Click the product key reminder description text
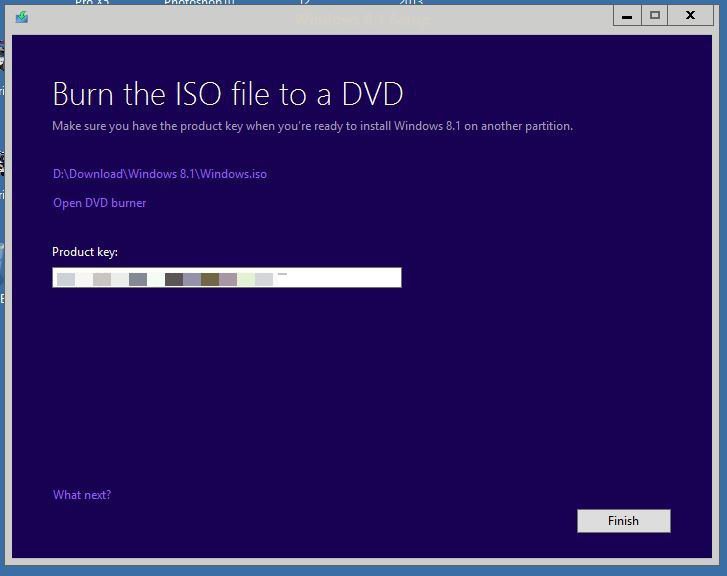The height and width of the screenshot is (576, 727). 312,126
